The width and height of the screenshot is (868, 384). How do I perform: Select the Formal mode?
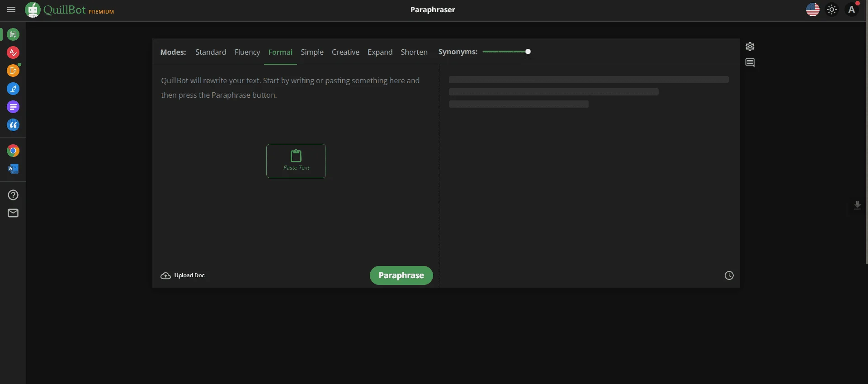click(x=280, y=52)
